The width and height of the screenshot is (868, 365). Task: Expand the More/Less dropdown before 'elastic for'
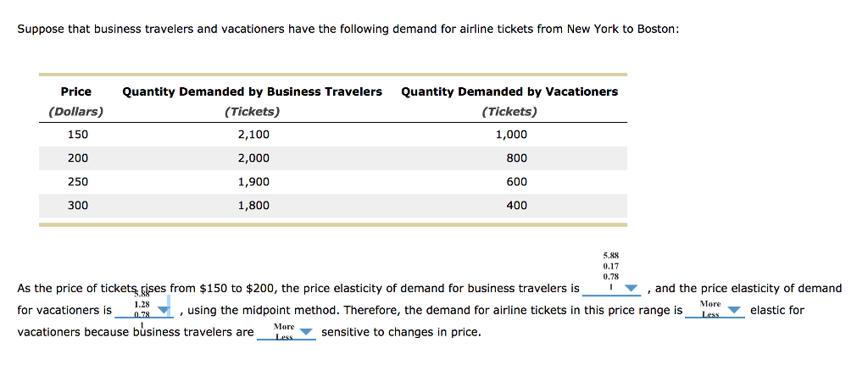(x=734, y=311)
